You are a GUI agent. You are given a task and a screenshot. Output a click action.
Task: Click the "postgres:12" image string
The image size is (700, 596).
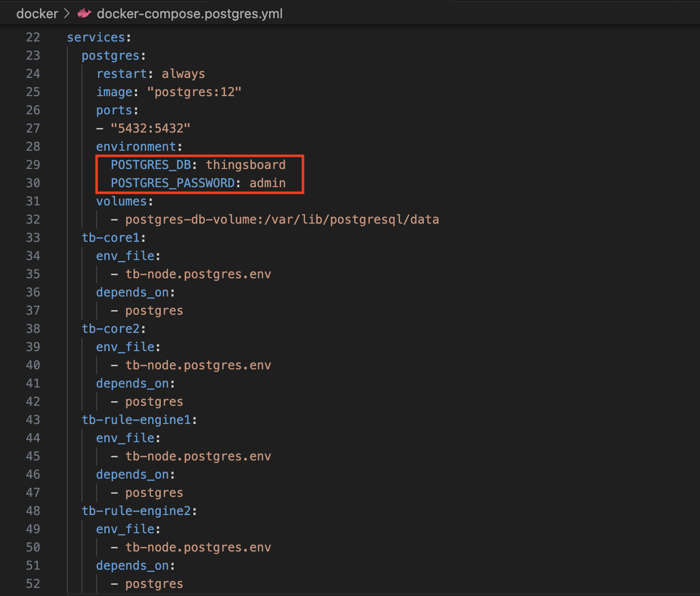pos(194,92)
